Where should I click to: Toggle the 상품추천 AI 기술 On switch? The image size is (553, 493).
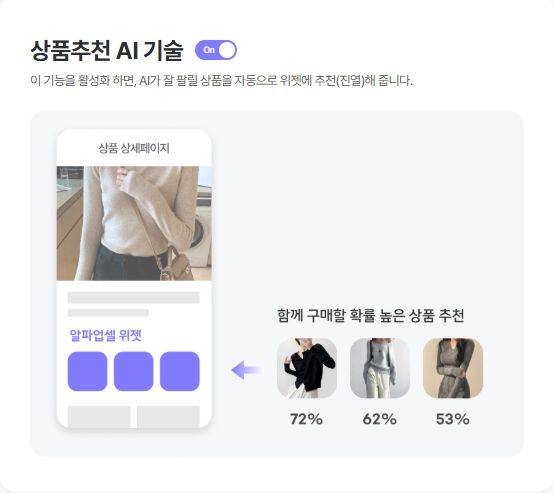click(x=216, y=50)
